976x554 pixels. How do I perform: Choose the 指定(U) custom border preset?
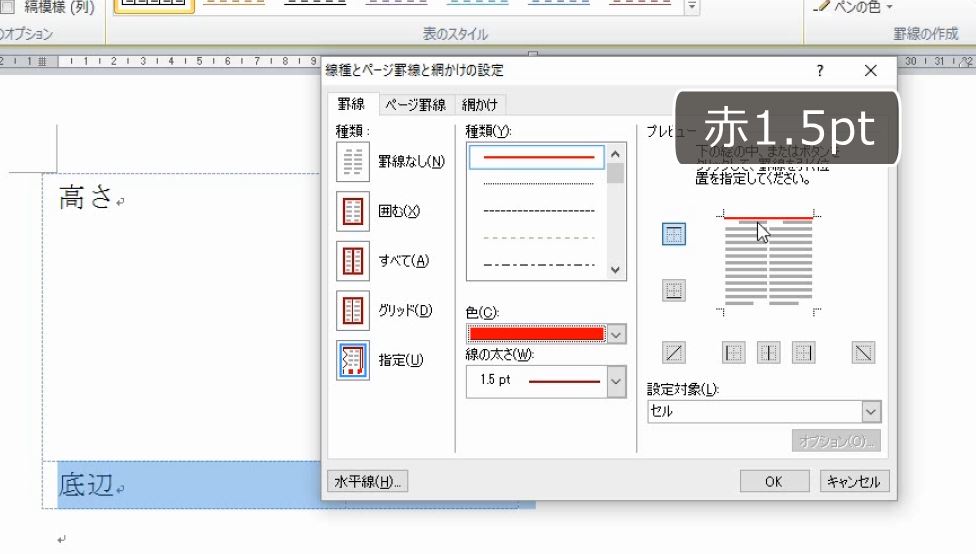click(x=353, y=360)
